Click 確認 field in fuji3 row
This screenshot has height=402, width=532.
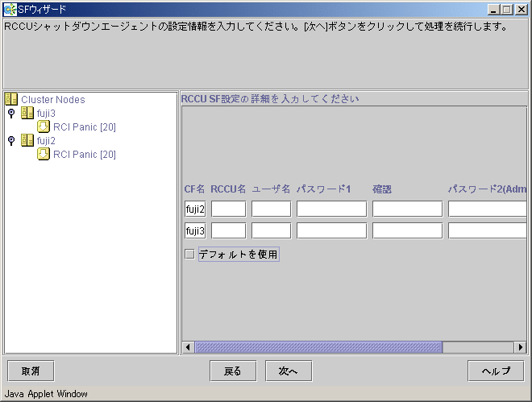408,231
